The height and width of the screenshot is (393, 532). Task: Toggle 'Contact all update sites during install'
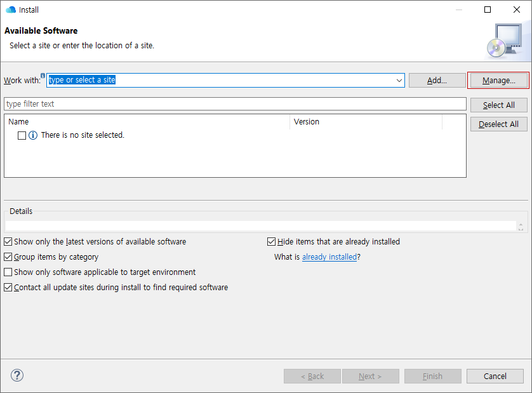pyautogui.click(x=8, y=288)
